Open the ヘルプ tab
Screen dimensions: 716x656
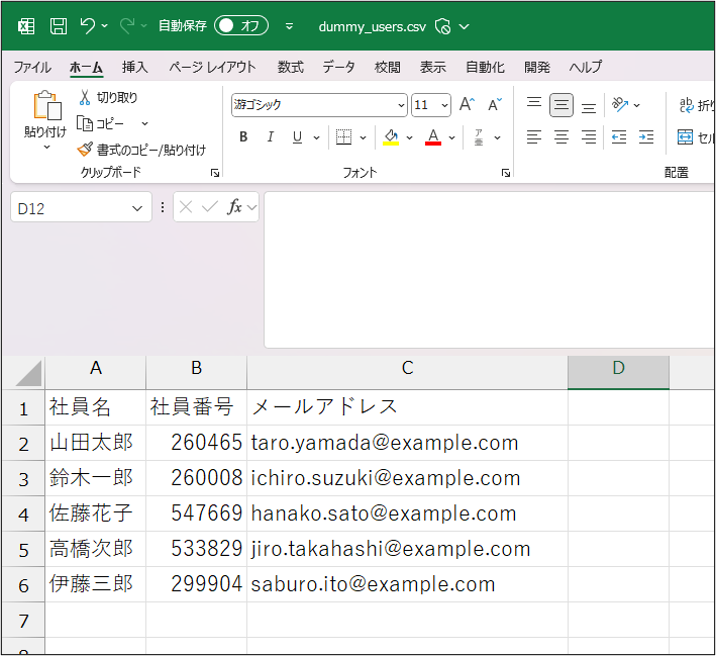point(586,67)
